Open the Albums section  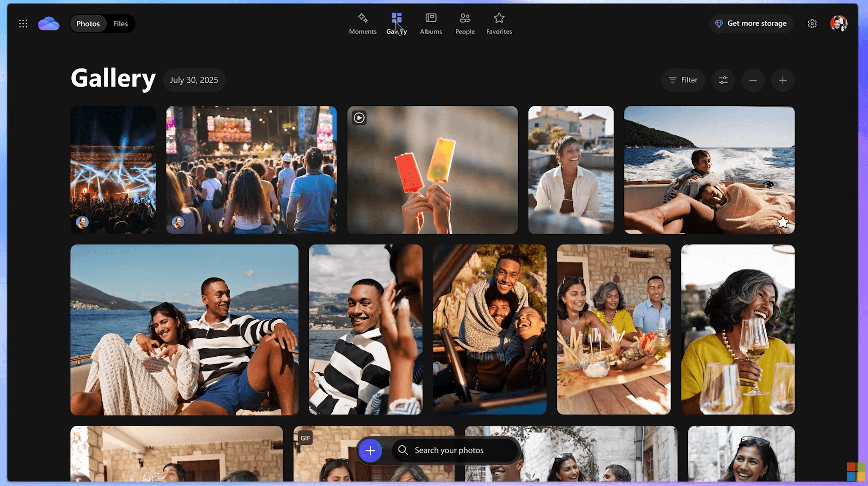pos(430,24)
